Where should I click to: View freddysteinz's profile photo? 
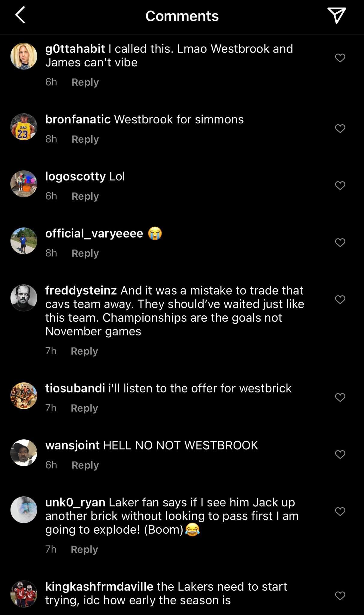point(24,298)
